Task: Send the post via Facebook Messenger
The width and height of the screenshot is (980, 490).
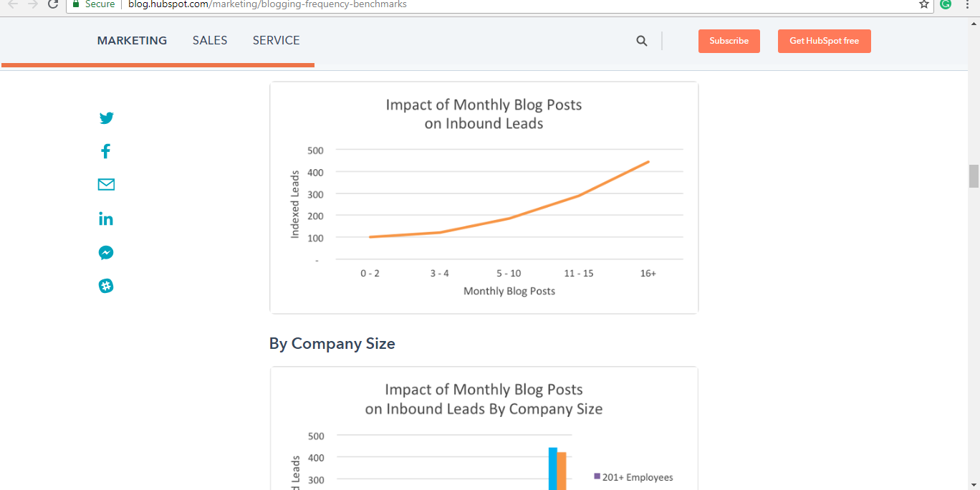Action: pyautogui.click(x=106, y=252)
